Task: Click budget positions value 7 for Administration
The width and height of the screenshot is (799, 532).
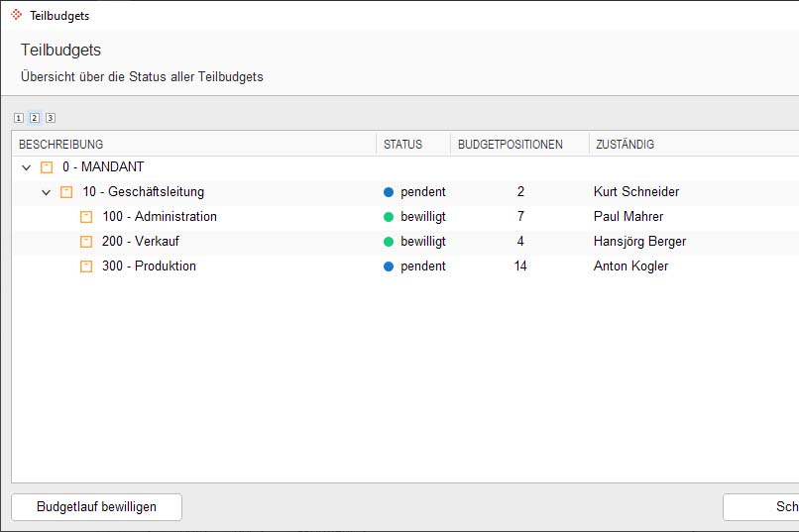Action: 520,217
